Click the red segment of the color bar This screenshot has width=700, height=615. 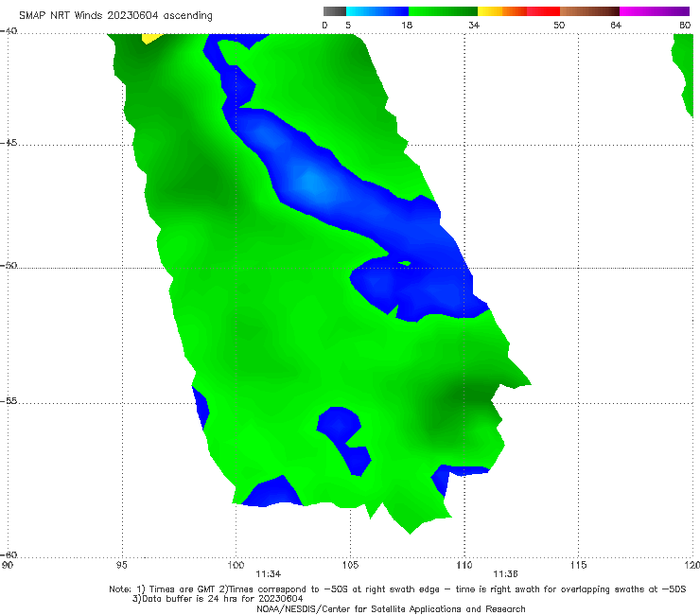tap(543, 11)
